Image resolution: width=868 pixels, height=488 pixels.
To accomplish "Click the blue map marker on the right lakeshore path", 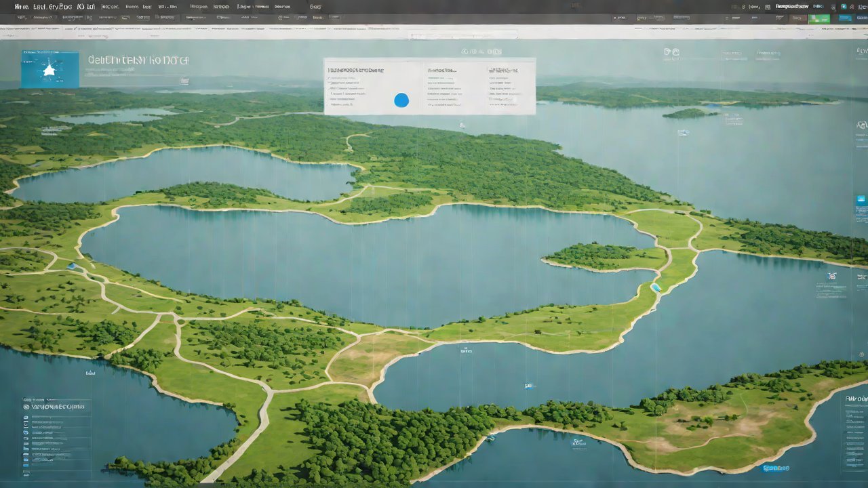I will tap(655, 287).
